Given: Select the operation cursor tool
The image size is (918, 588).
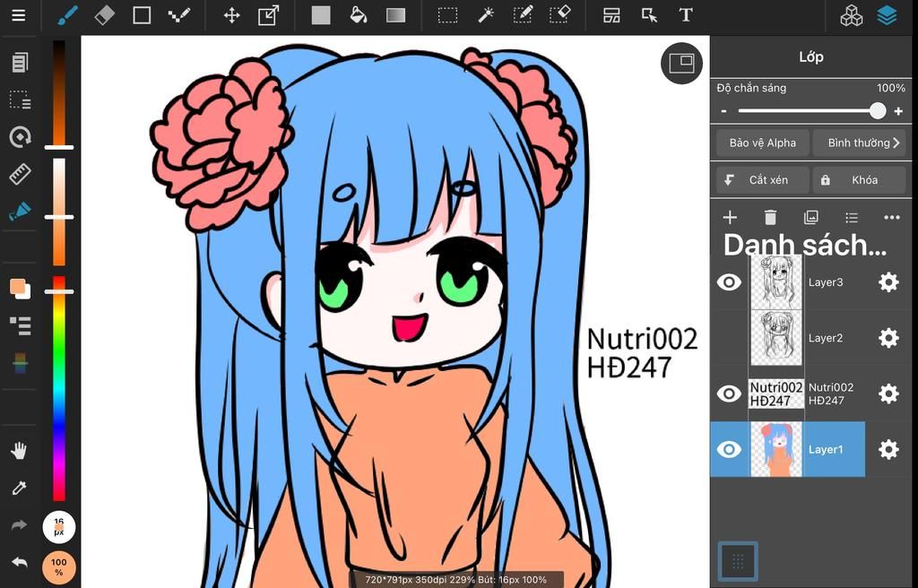Looking at the screenshot, I should coord(649,15).
